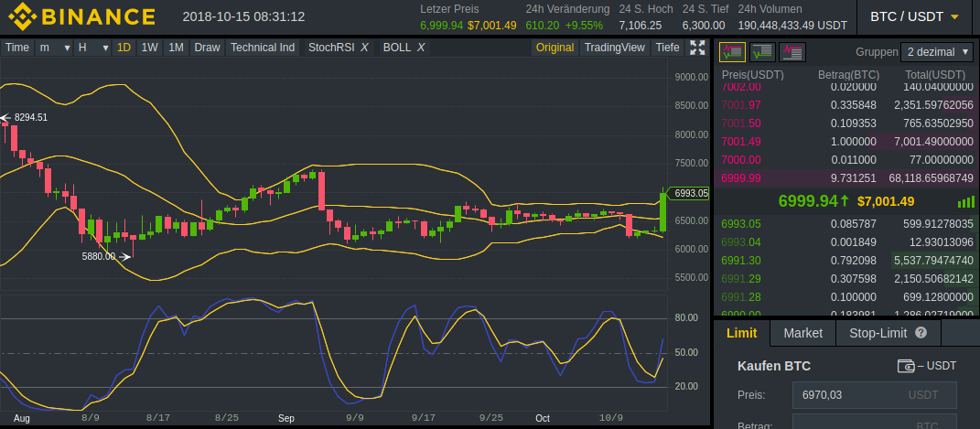The image size is (980, 429).
Task: Click buy order row at 6991.28
Action: click(x=847, y=296)
